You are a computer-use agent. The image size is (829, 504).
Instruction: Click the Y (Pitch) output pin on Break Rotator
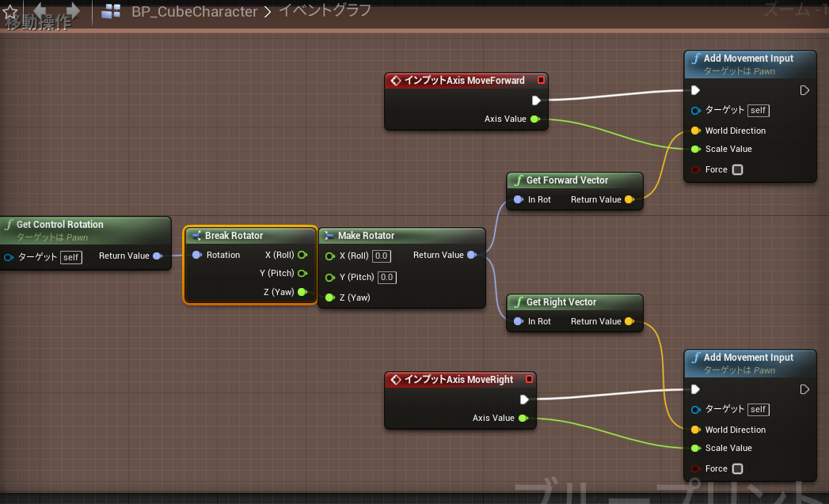point(302,273)
